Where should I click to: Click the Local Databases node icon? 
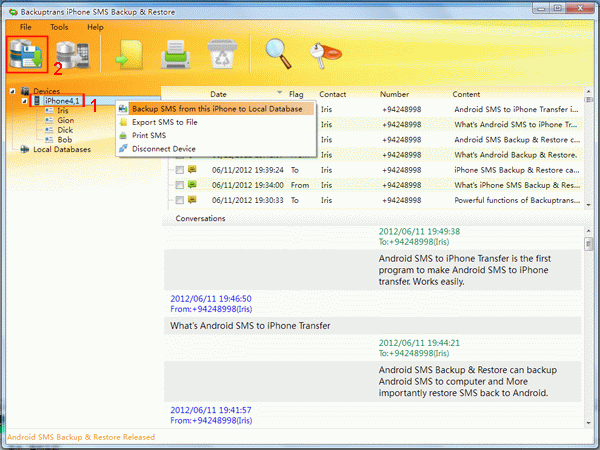[x=25, y=149]
